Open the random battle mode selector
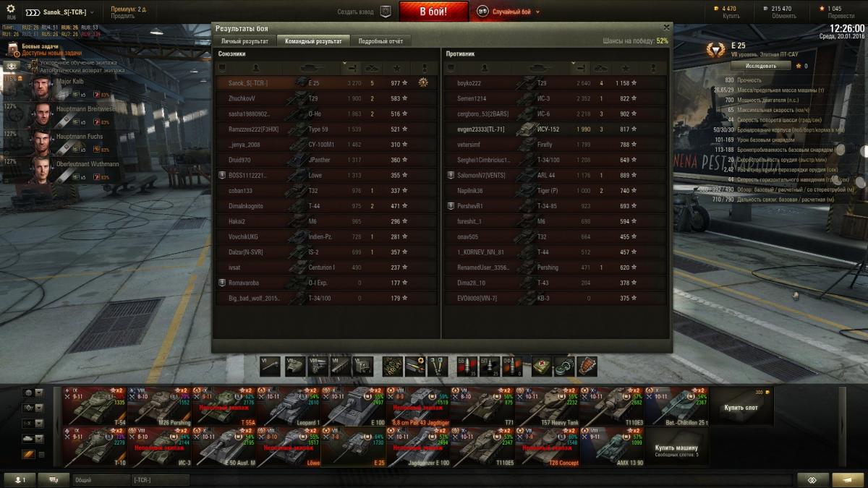Viewport: 868px width, 488px height. point(508,12)
